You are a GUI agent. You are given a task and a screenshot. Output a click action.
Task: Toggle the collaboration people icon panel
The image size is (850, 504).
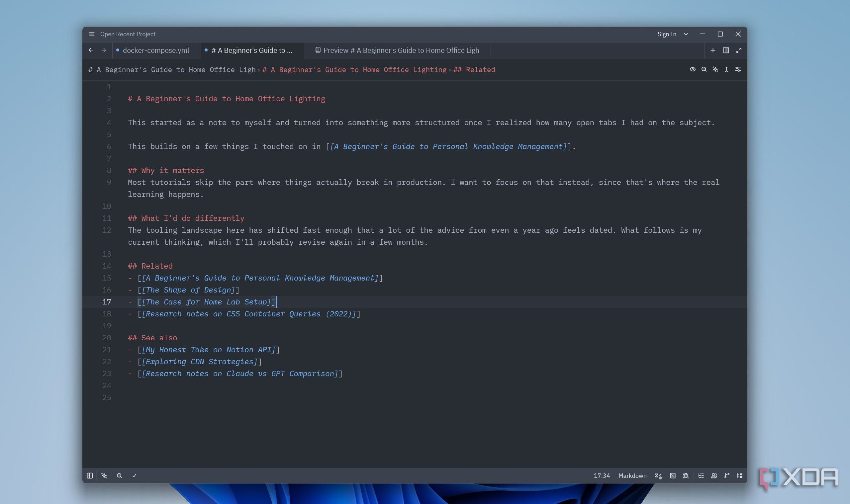click(x=714, y=475)
